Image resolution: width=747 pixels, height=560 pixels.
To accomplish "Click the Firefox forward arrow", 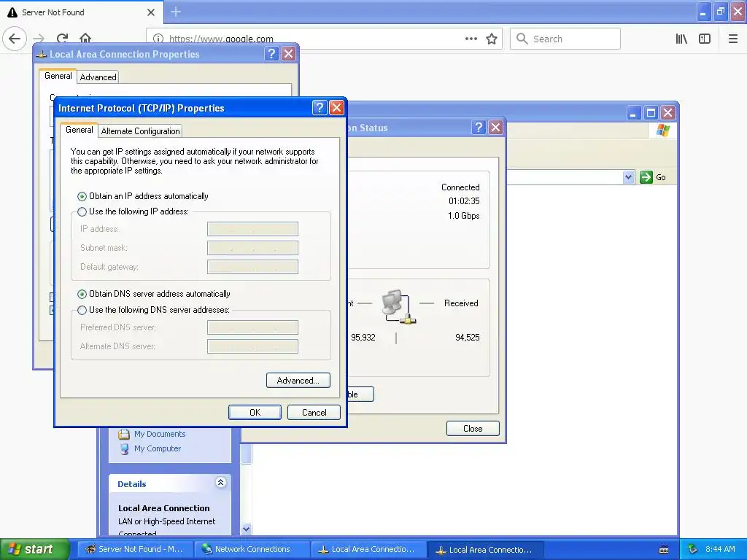I will point(39,39).
